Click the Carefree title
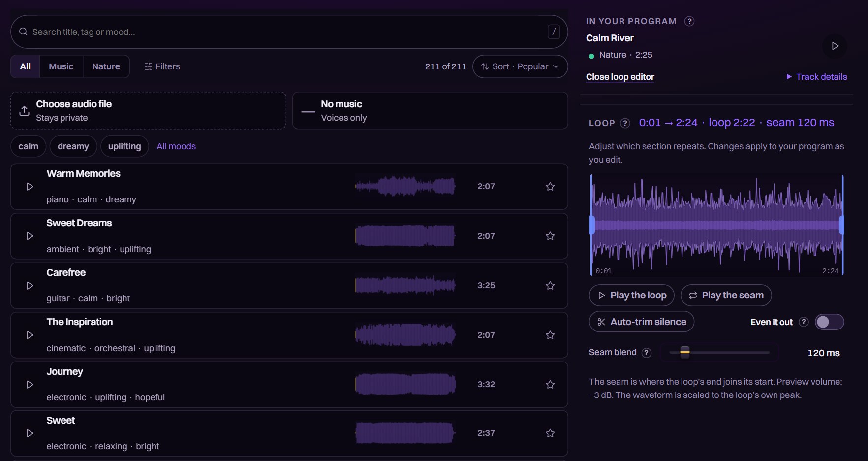 click(66, 273)
